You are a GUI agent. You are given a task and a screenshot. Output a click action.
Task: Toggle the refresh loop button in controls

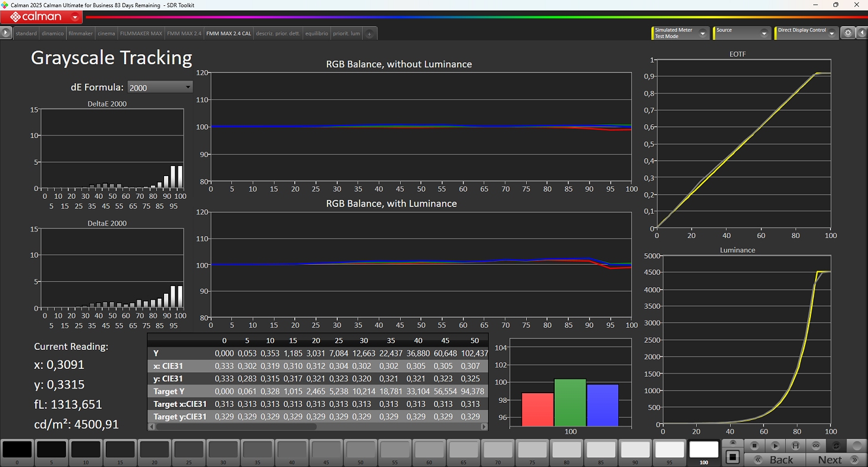point(836,446)
